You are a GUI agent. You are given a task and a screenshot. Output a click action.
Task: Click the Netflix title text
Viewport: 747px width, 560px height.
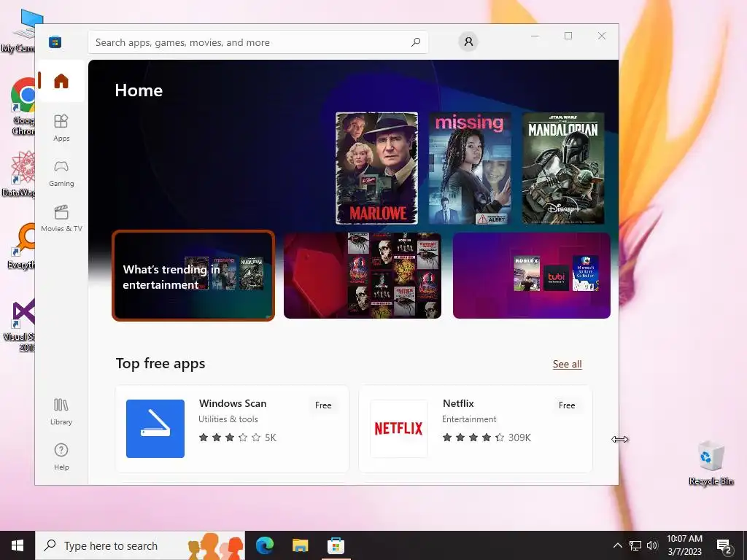pos(458,403)
